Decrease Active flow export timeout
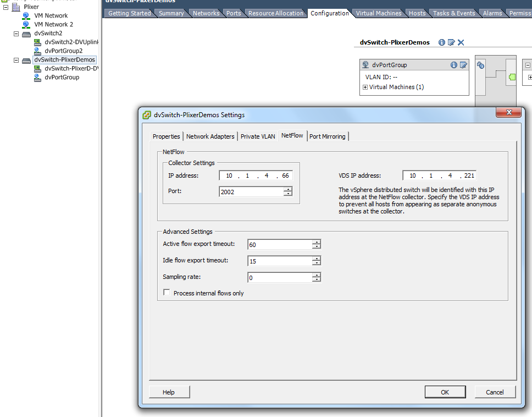The image size is (532, 417). (x=316, y=246)
